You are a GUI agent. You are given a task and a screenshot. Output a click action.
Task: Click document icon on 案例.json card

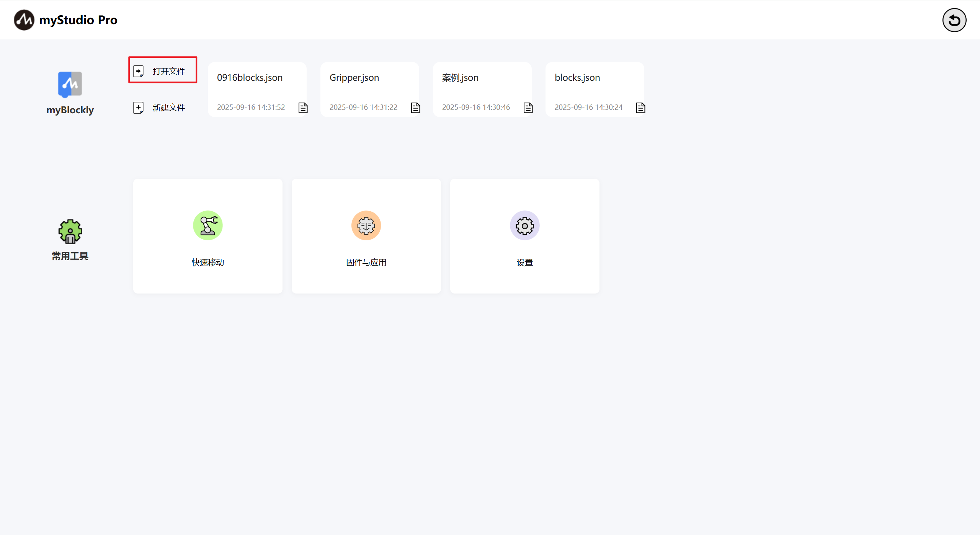point(528,108)
